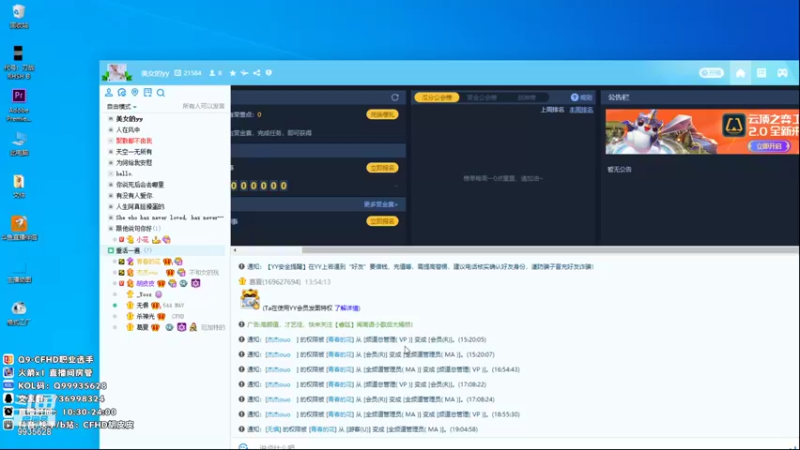Viewport: 800px width, 450px height.
Task: Select the 天空一无所有 channel
Action: pos(134,152)
